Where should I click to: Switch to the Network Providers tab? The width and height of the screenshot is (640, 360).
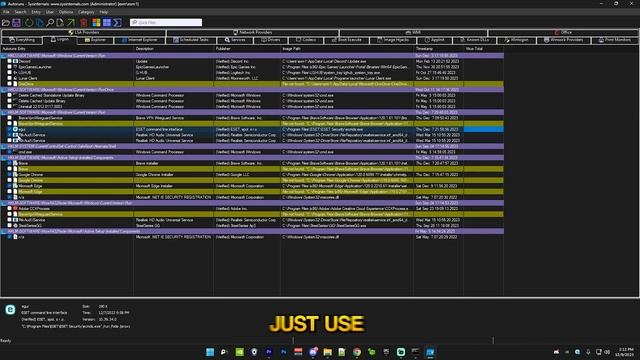pos(253,32)
